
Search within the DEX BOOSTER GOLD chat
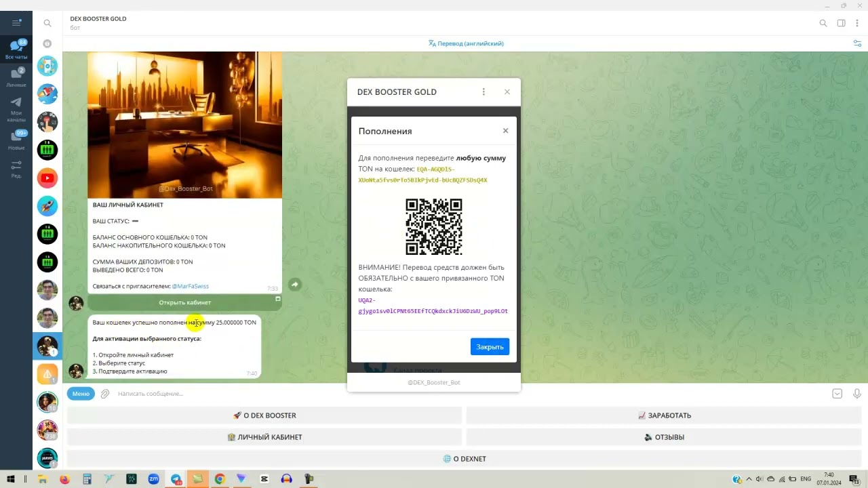click(823, 23)
